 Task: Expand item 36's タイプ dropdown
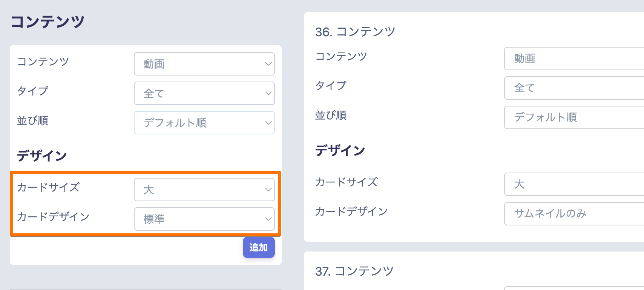(573, 88)
